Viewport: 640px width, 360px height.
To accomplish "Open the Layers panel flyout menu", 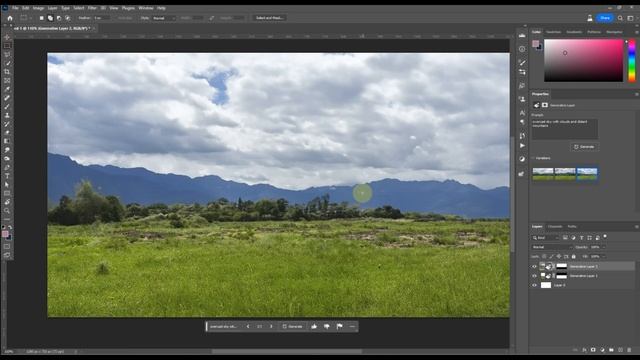I will 636,227.
